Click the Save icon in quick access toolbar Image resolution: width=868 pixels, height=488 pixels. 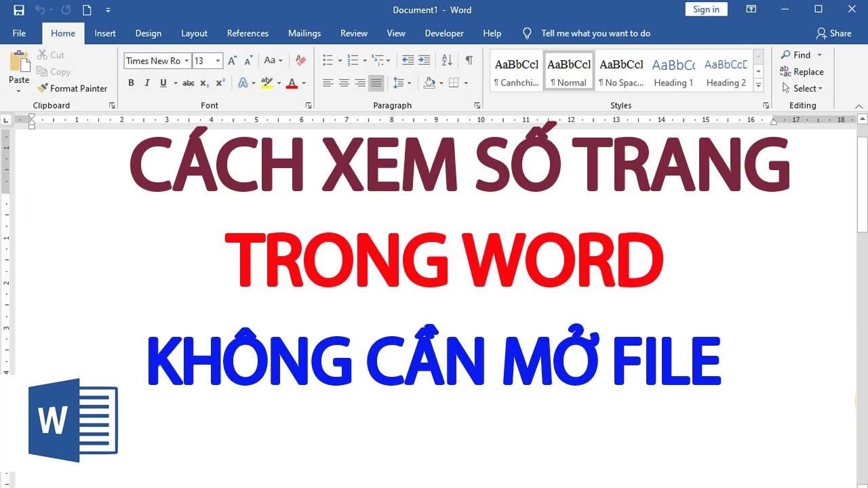19,10
